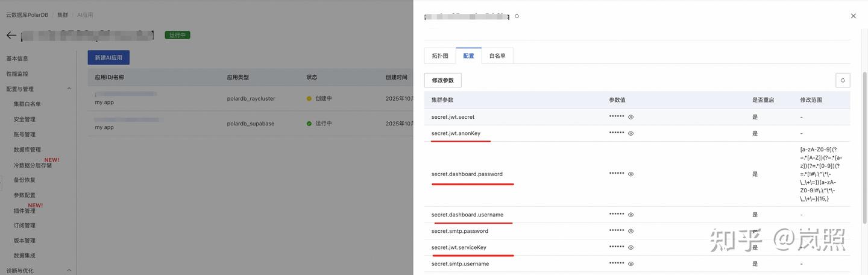Unmask the secret.smtp.password value with its eye icon

tap(631, 231)
